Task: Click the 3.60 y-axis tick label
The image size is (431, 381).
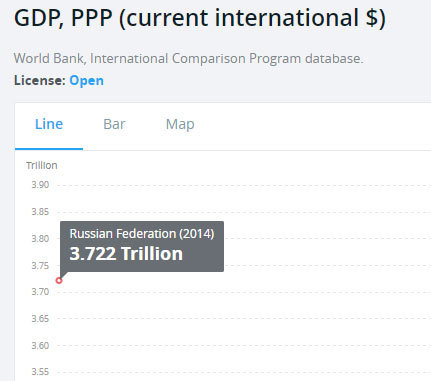Action: [40, 346]
